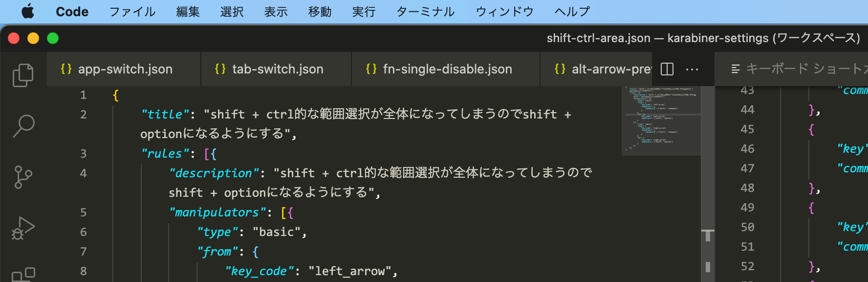Open the Source Control view
This screenshot has height=282, width=868.
tap(23, 177)
